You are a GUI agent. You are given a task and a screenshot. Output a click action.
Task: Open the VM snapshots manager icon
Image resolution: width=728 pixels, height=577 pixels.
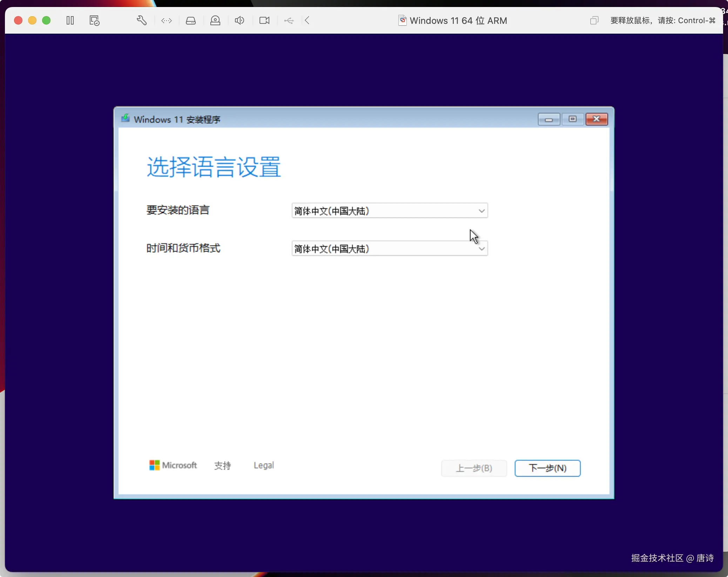(94, 20)
